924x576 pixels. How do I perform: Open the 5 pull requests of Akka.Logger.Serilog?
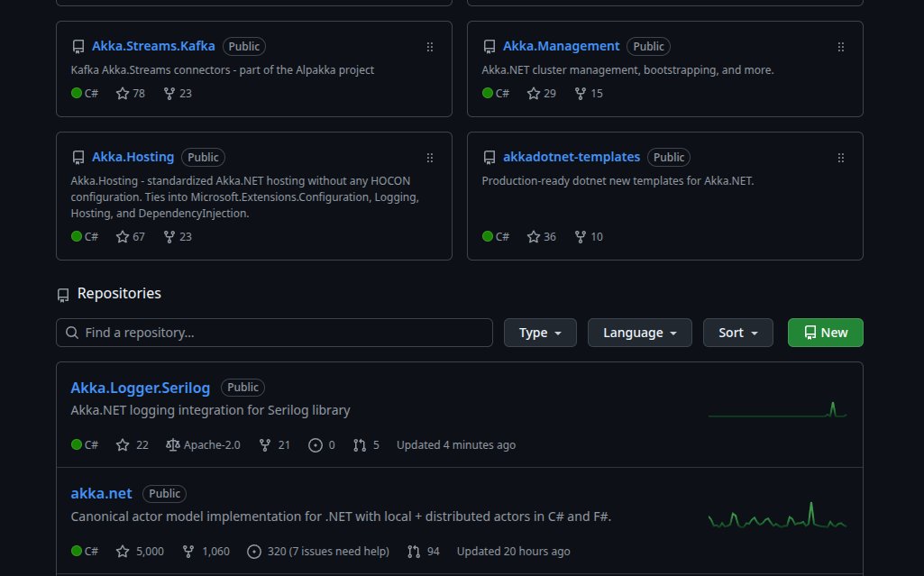(366, 444)
